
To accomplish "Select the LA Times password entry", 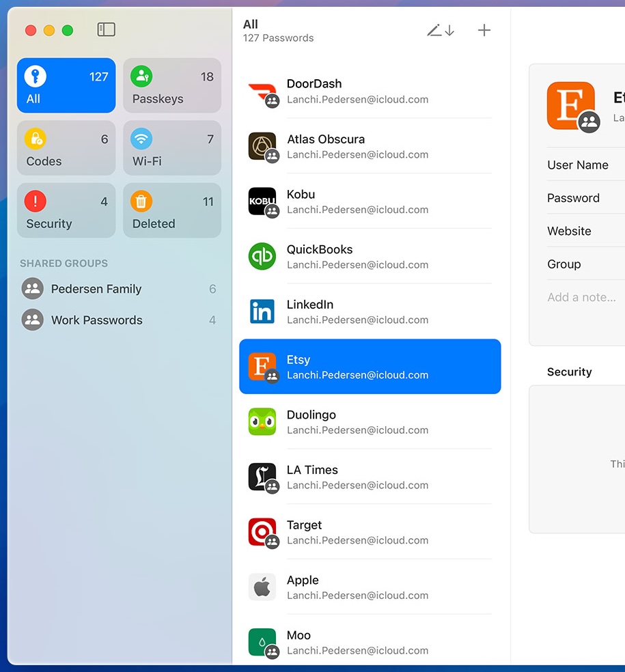I will tap(370, 477).
